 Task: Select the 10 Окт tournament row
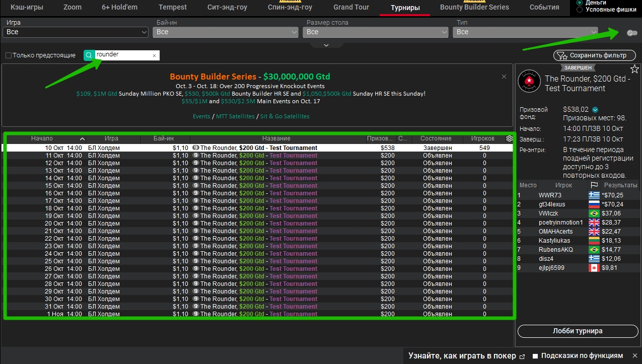(x=259, y=148)
